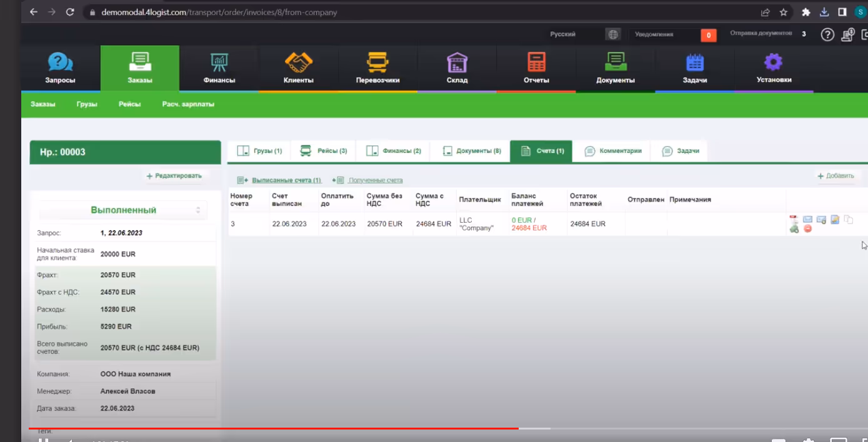Screen dimensions: 868x442
Task: Click the red delete icon for invoice 3
Action: 807,229
